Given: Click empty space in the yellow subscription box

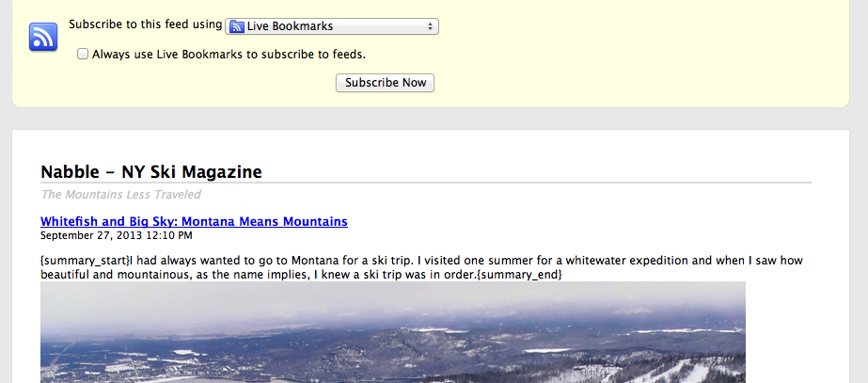Looking at the screenshot, I should pos(658,56).
